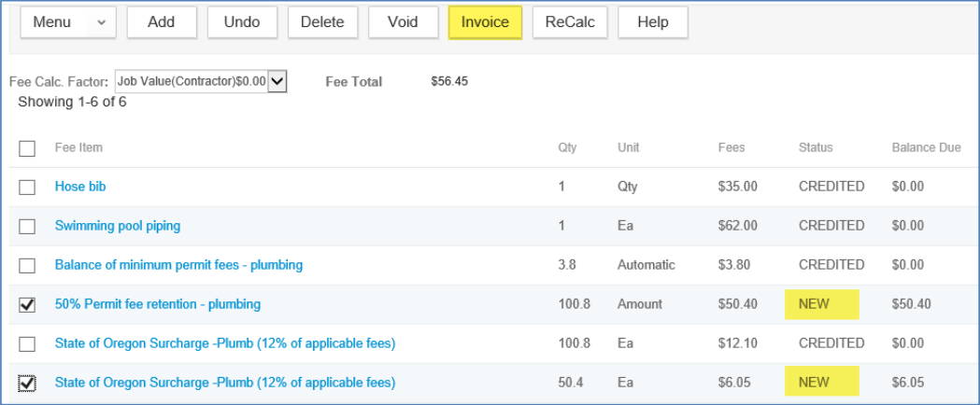Screen dimensions: 980x405
Task: Check the Hose bib checkbox
Action: coord(27,188)
